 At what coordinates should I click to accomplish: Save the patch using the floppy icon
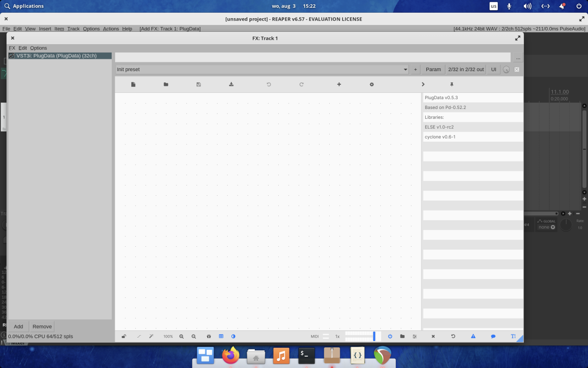(x=198, y=84)
